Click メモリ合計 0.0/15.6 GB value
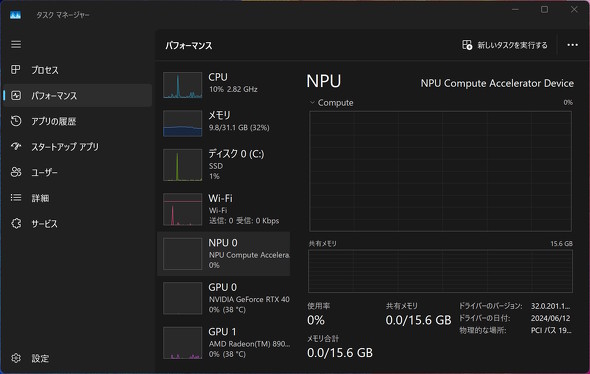 point(340,353)
